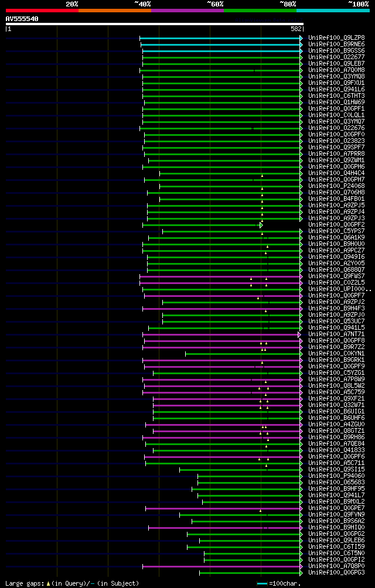This screenshot has height=588, width=375.
Task: Click the green ~80% identity legend segment
Action: pyautogui.click(x=260, y=11)
